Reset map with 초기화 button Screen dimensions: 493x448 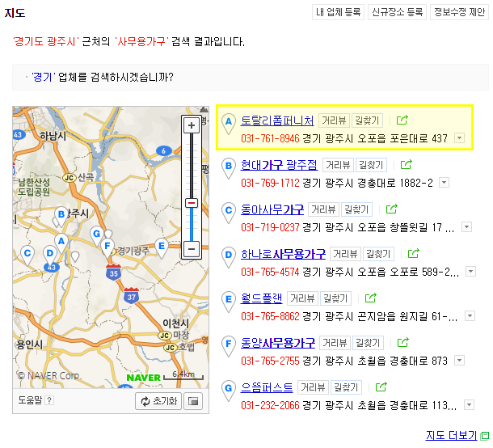[x=158, y=401]
